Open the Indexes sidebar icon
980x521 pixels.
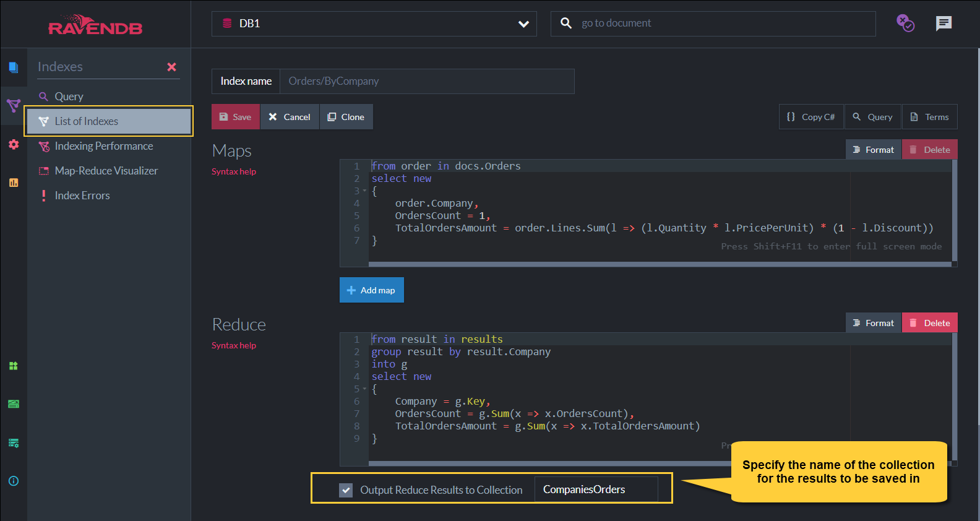[x=14, y=105]
